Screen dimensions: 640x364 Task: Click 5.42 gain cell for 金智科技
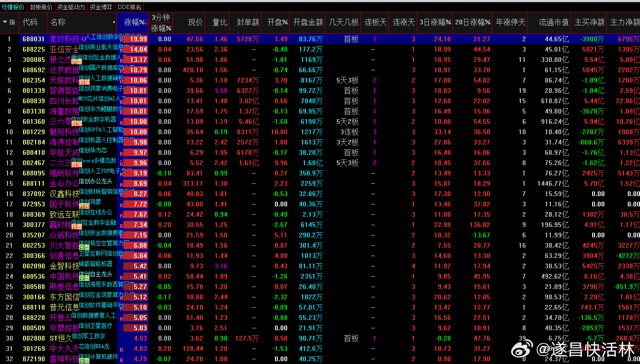click(x=136, y=266)
